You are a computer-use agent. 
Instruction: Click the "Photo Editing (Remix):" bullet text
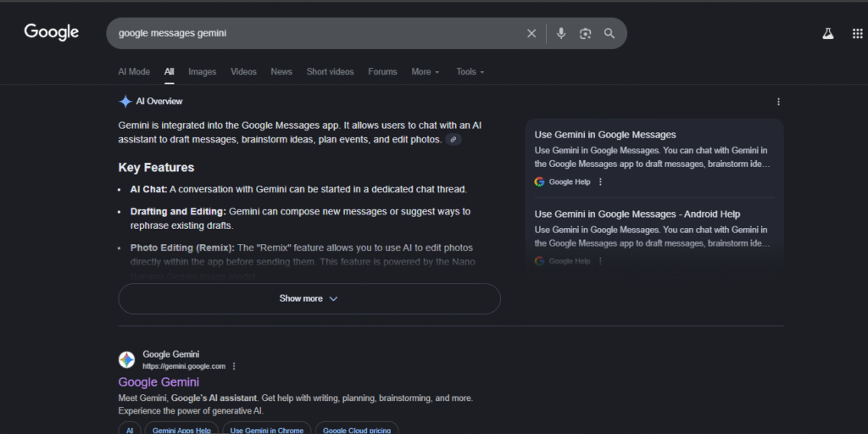click(x=183, y=248)
